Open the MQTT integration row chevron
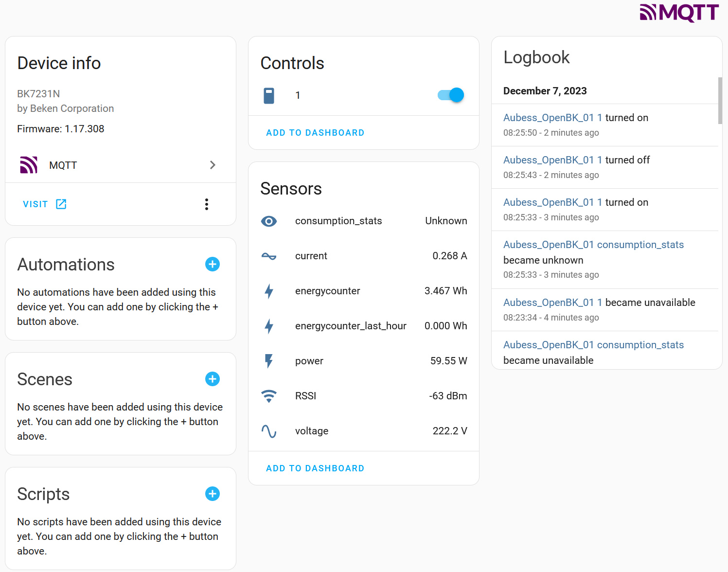The width and height of the screenshot is (728, 572). click(x=212, y=165)
